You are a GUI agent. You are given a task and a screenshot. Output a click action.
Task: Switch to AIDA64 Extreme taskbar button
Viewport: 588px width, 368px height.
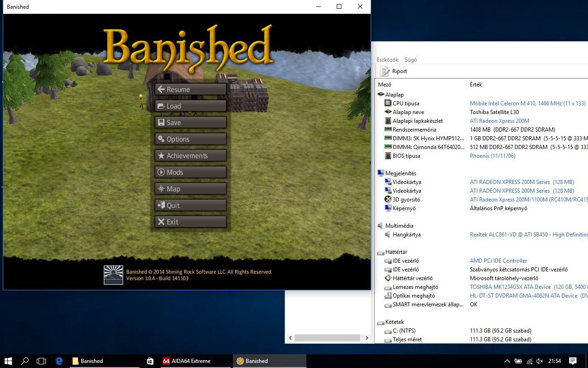pos(195,361)
